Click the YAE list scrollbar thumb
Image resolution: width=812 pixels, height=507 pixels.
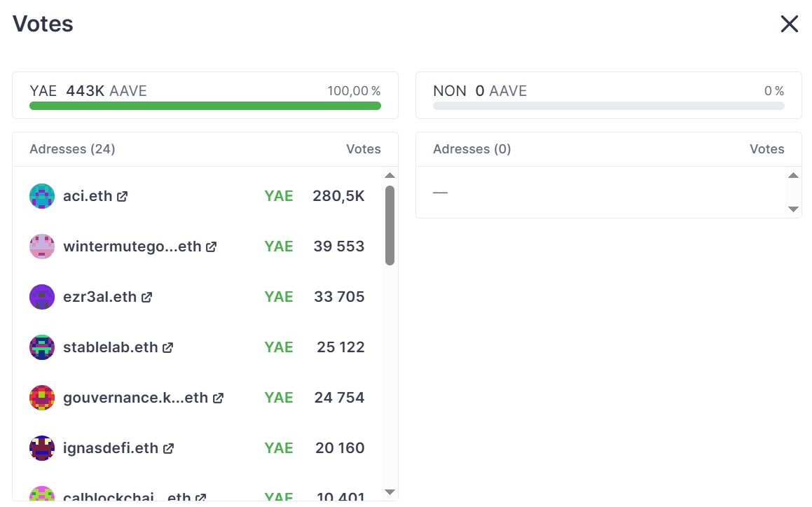(x=390, y=225)
